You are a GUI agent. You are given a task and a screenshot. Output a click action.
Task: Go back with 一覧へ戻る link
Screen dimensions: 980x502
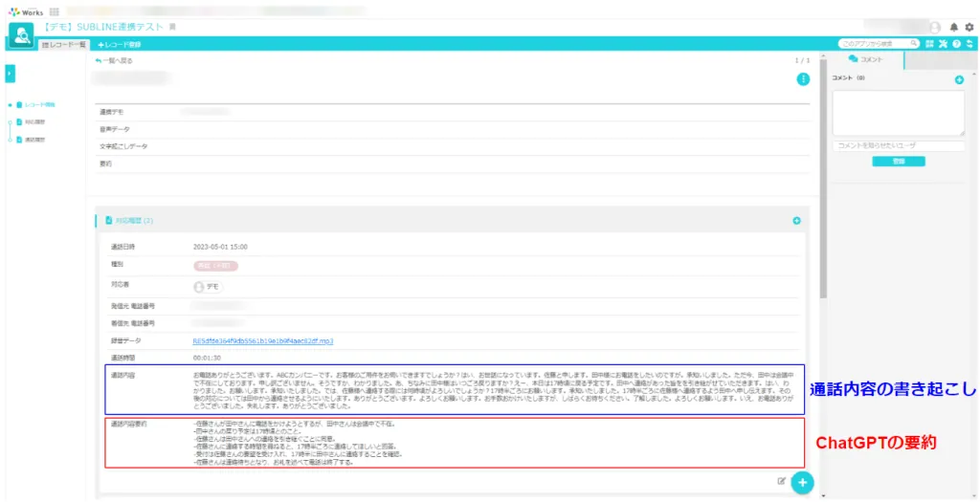pyautogui.click(x=114, y=61)
